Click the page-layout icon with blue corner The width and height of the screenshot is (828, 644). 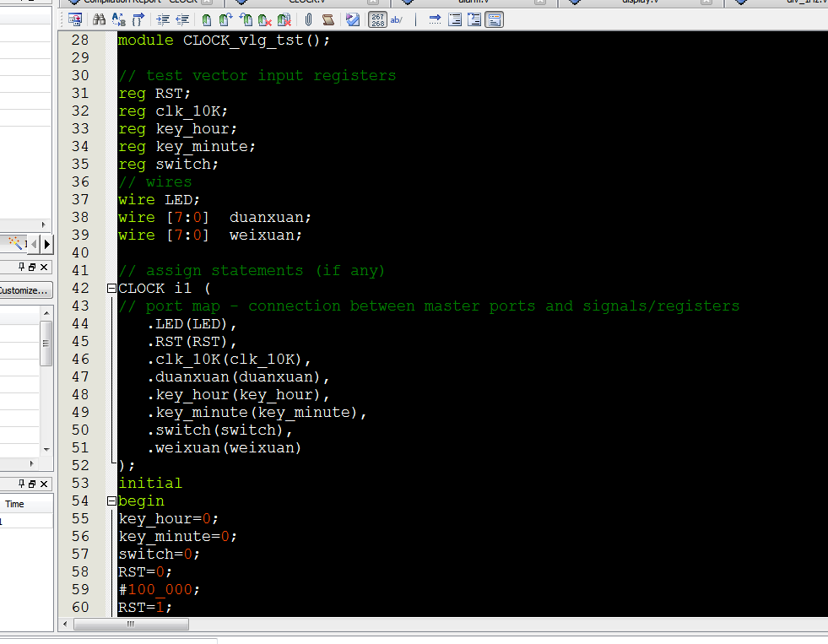tap(474, 20)
